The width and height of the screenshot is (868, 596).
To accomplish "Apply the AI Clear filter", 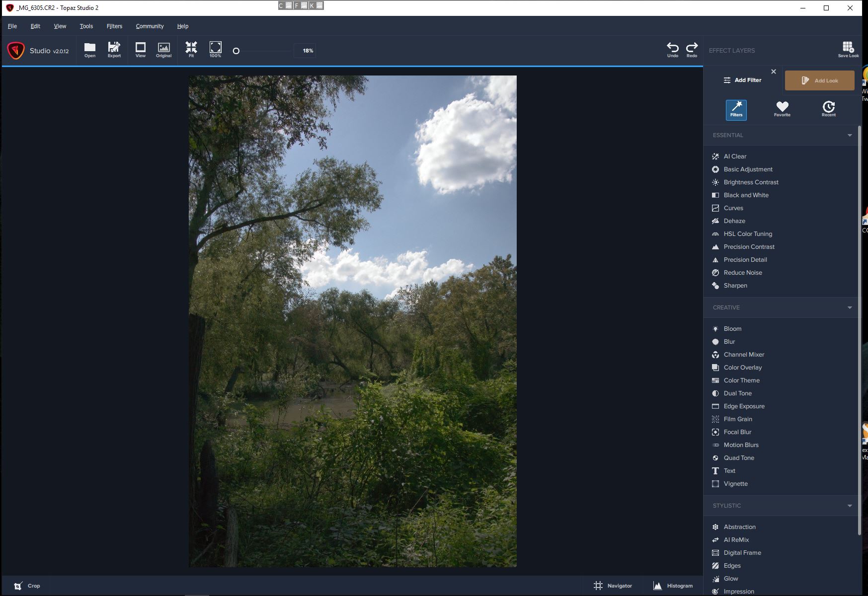I will [735, 156].
